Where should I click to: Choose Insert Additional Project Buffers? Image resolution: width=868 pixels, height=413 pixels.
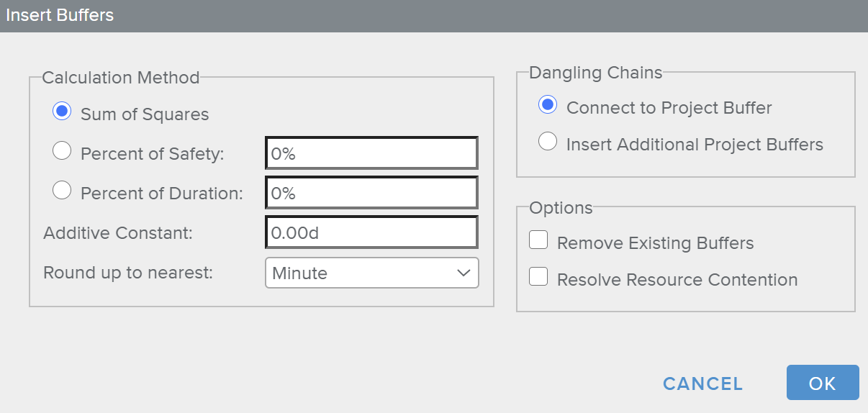click(548, 142)
